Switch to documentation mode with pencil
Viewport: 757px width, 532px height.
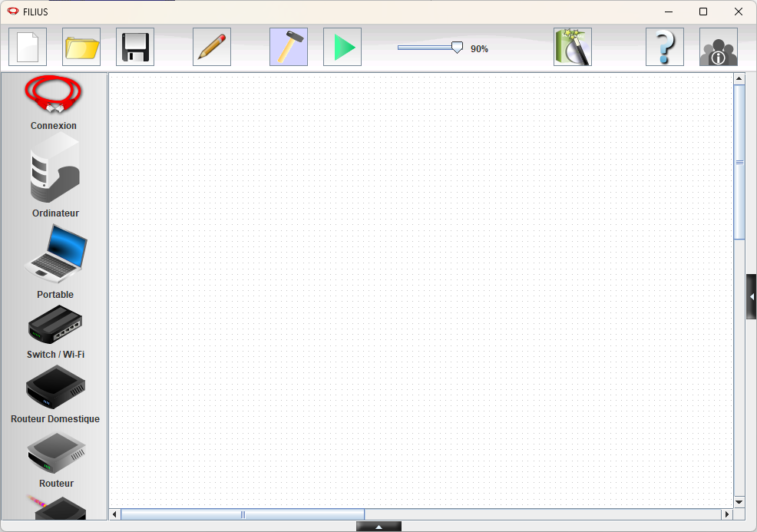[x=212, y=47]
